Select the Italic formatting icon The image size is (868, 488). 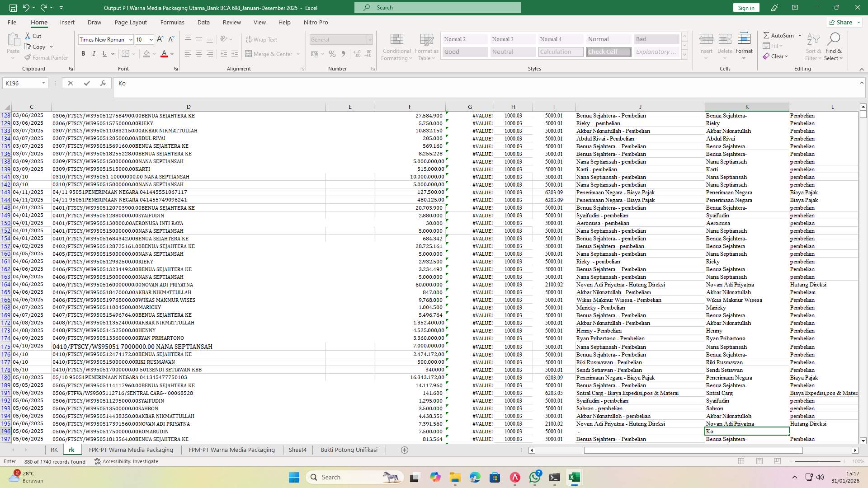[x=94, y=53]
